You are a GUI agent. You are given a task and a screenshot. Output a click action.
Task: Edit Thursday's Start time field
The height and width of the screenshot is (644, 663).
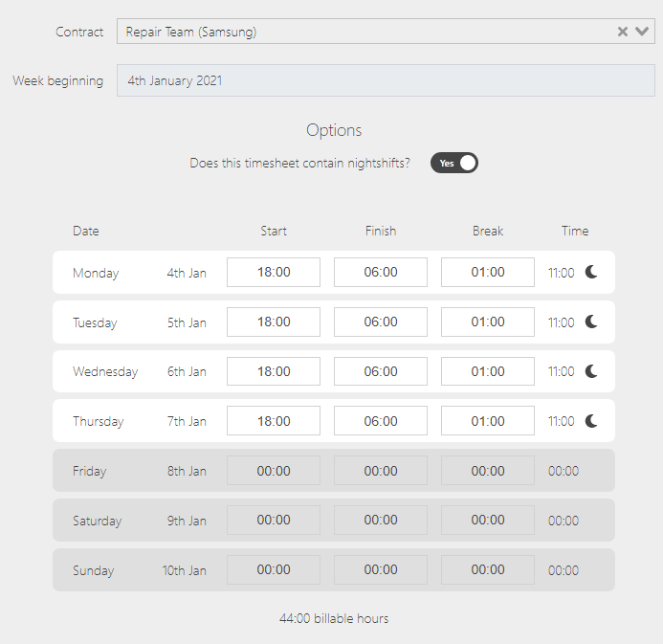pos(274,421)
